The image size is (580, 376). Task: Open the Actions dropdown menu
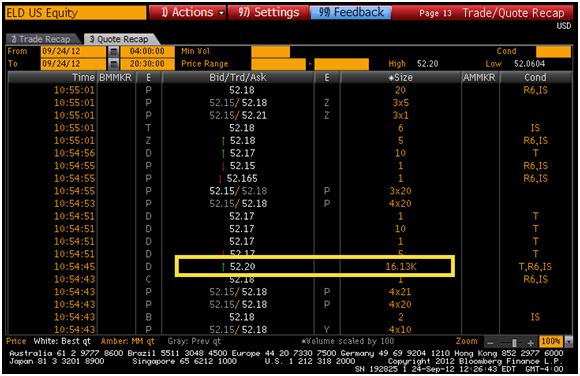point(188,13)
